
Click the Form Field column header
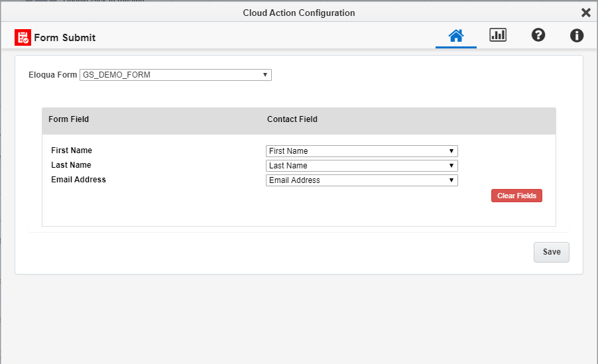(69, 119)
